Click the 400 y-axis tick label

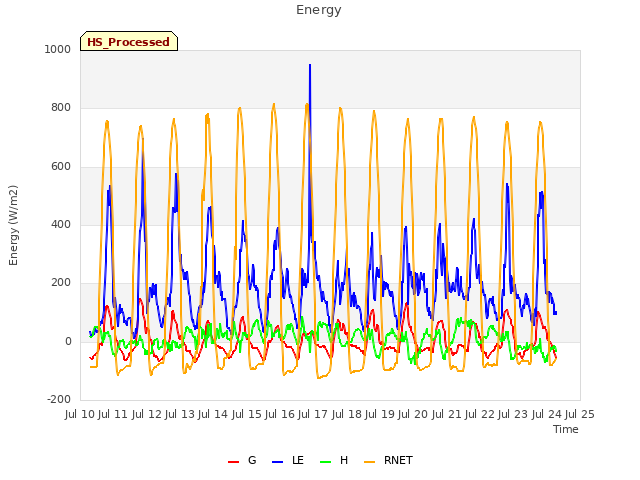(61, 224)
